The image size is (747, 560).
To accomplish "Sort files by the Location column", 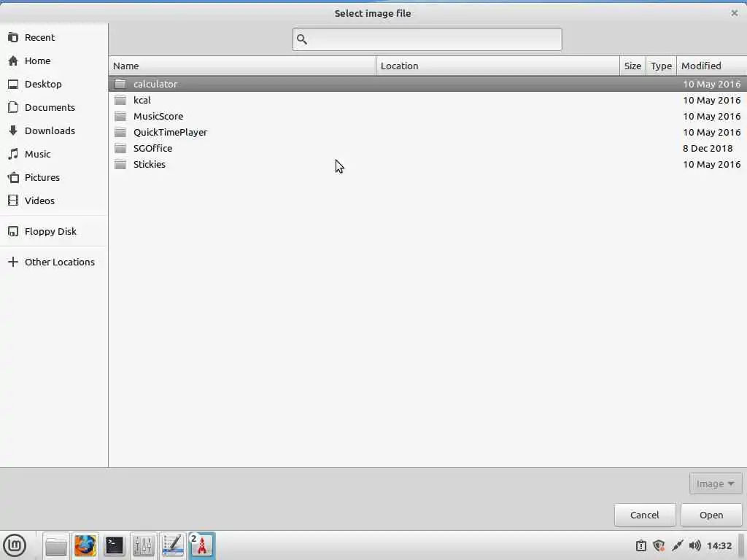I will click(x=498, y=66).
